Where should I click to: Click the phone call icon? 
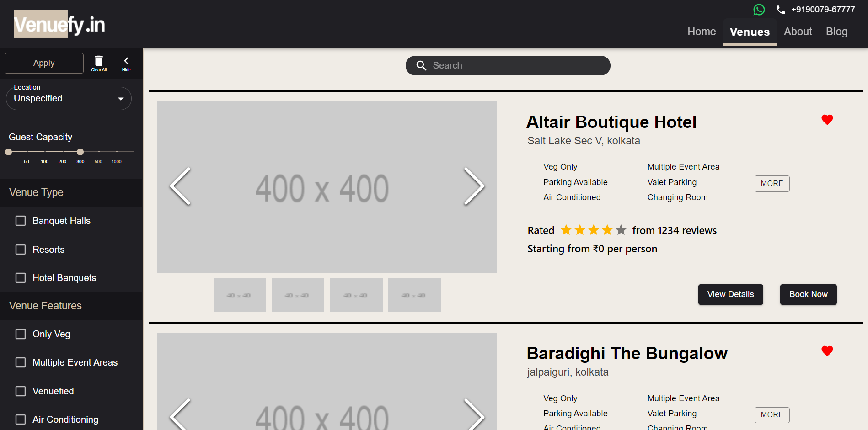click(781, 10)
